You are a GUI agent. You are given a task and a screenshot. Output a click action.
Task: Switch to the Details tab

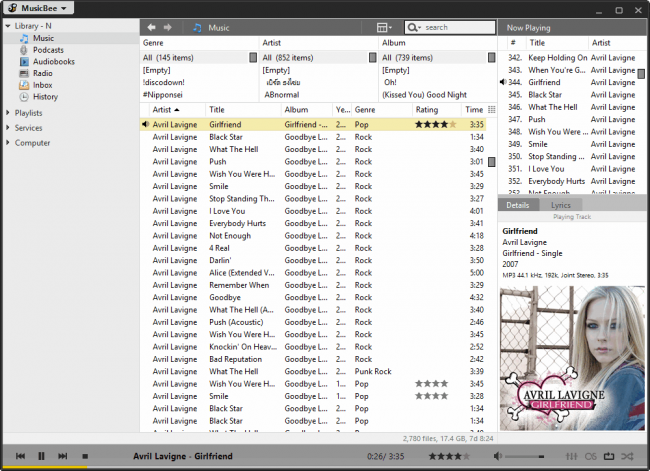pos(518,205)
